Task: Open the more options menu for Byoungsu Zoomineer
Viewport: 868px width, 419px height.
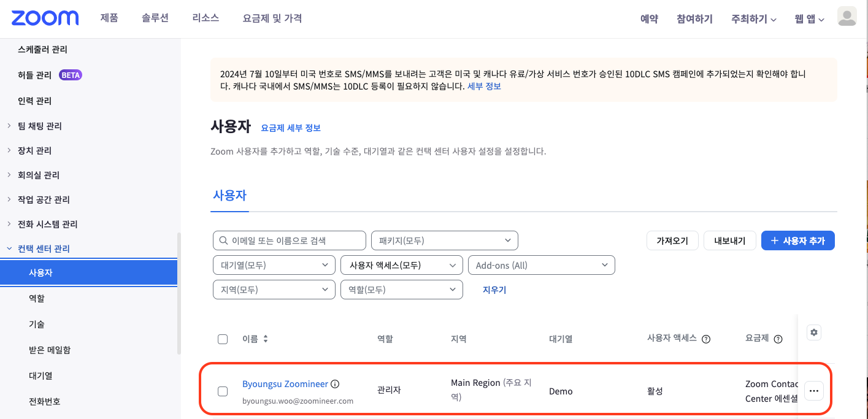Action: pos(814,391)
